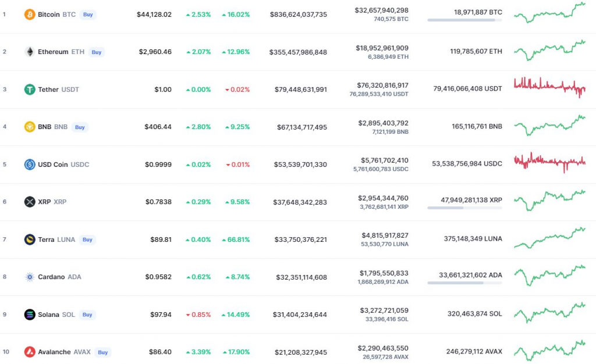The height and width of the screenshot is (364, 596).
Task: Click XRP's circulating supply progress bar
Action: pyautogui.click(x=464, y=208)
